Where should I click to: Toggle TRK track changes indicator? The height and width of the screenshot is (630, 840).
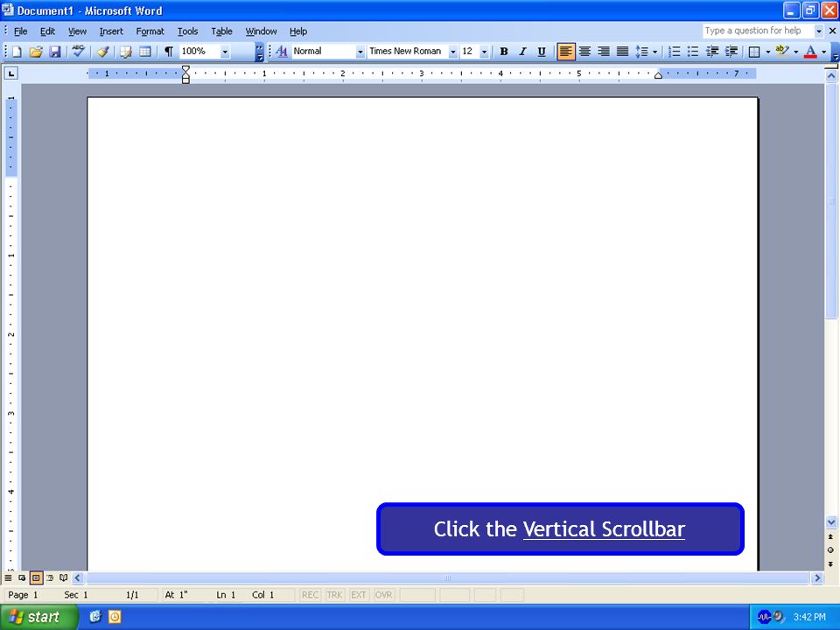pos(334,595)
